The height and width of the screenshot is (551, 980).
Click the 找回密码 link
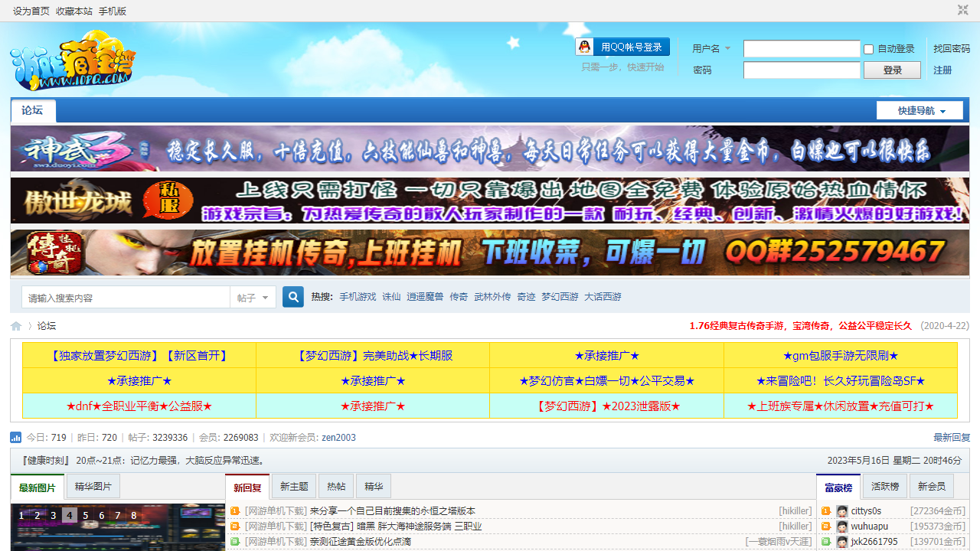tap(952, 49)
